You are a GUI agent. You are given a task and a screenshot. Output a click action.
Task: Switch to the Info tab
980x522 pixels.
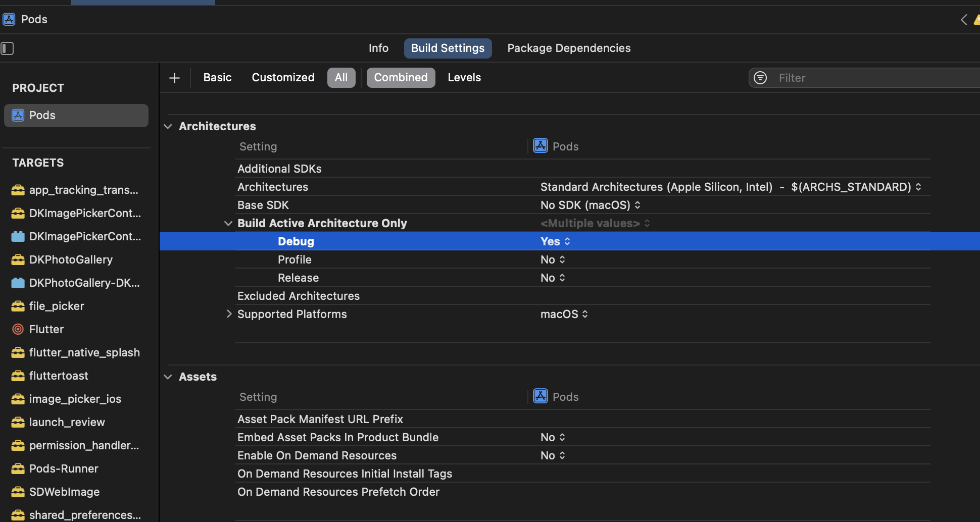pos(378,48)
